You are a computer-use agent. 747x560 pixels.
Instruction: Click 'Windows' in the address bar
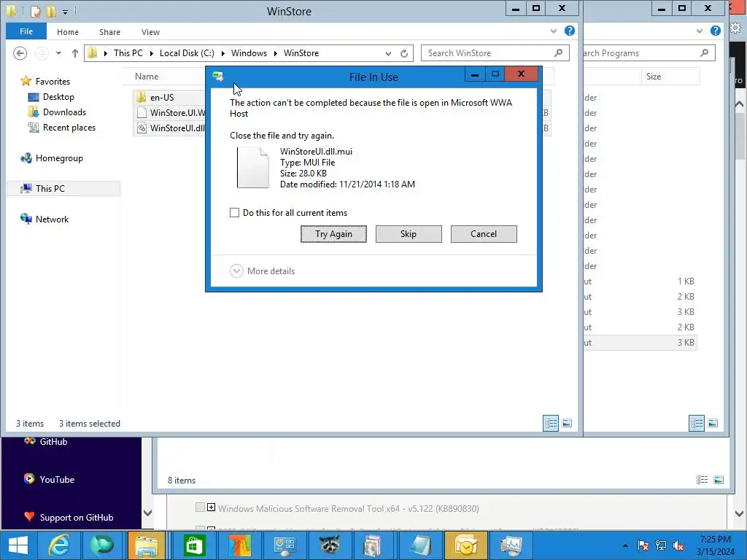coord(249,52)
